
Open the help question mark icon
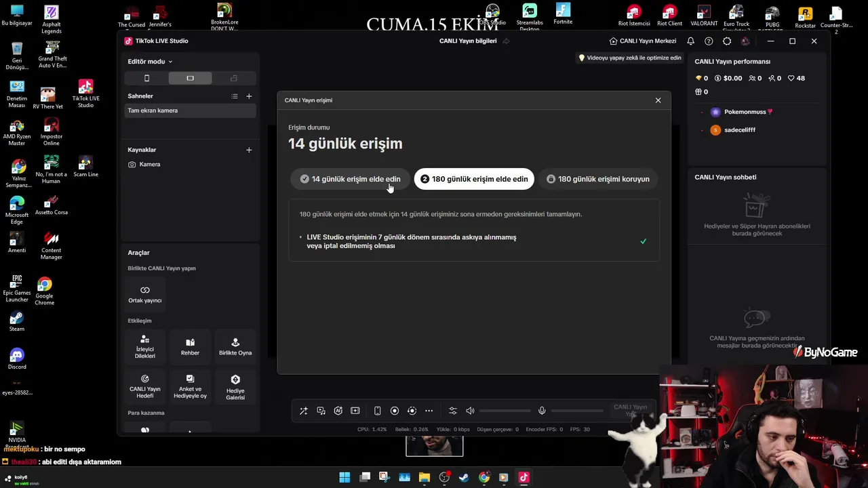pyautogui.click(x=709, y=41)
